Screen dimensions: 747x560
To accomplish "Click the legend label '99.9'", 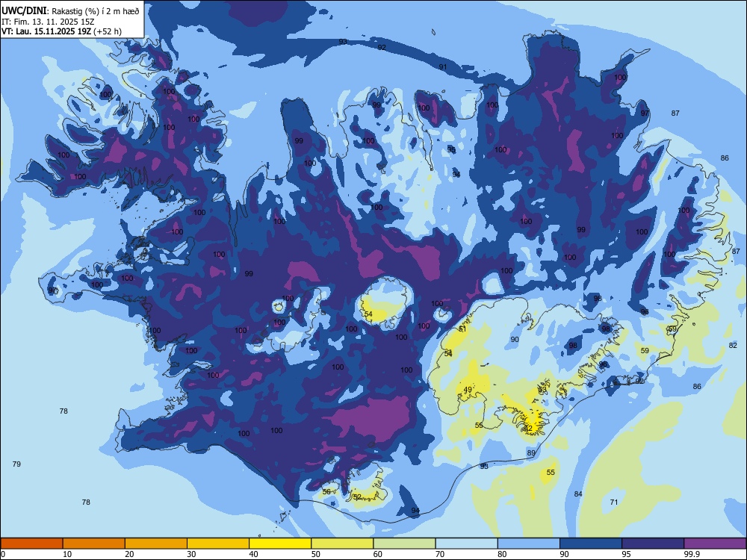I will coord(692,554).
